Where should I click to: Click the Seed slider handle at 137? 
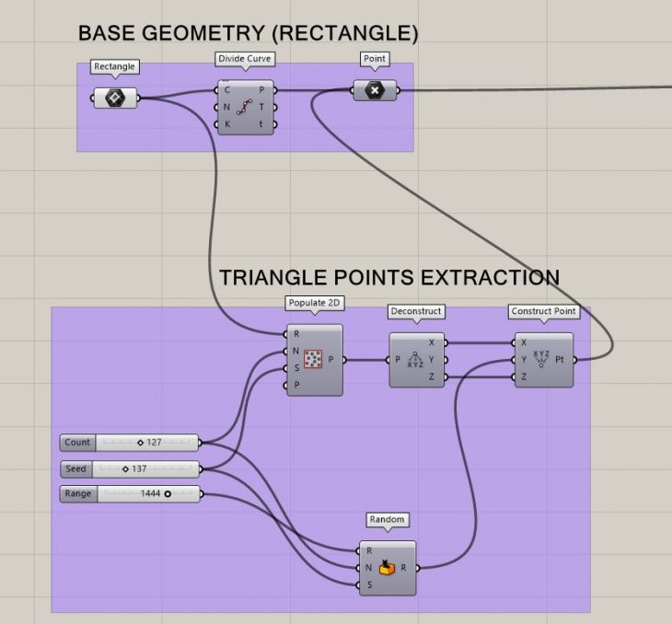click(126, 468)
